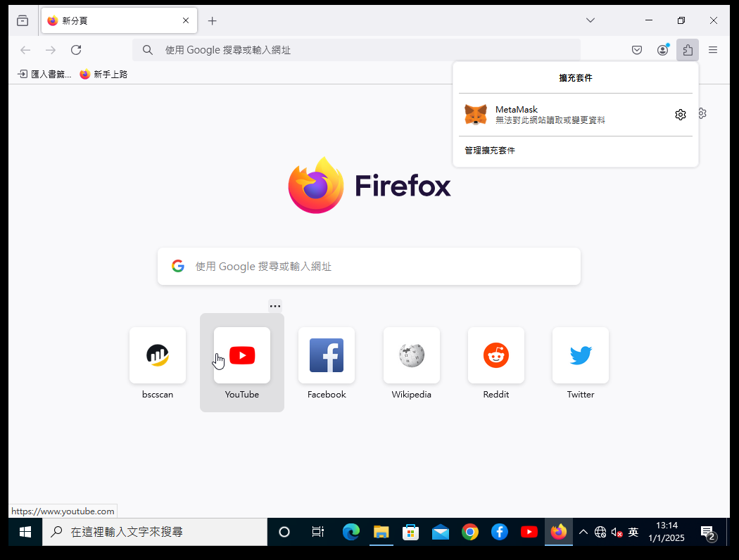The image size is (739, 560).
Task: Switch input language via 英 indicator
Action: (633, 532)
